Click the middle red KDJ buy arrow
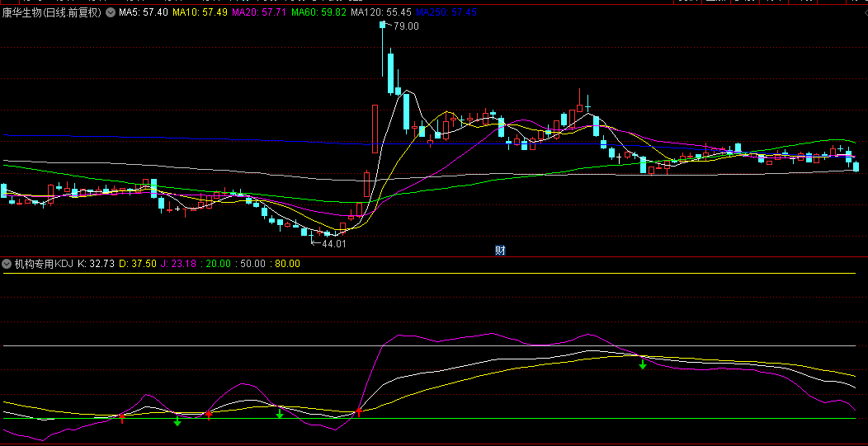 (x=208, y=415)
